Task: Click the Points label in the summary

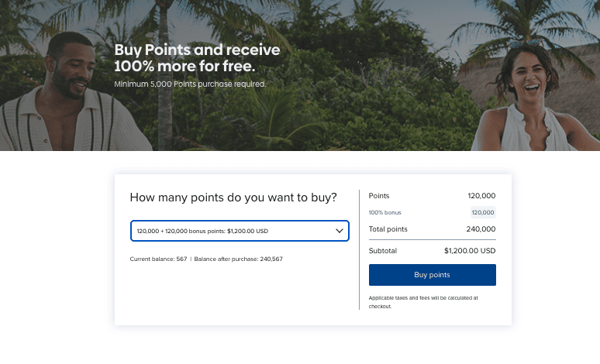Action: [379, 196]
